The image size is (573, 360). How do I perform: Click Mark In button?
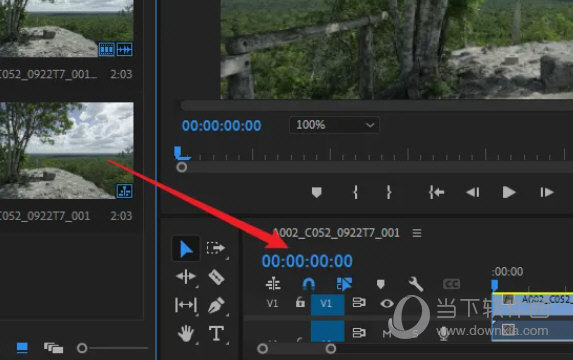(x=355, y=192)
